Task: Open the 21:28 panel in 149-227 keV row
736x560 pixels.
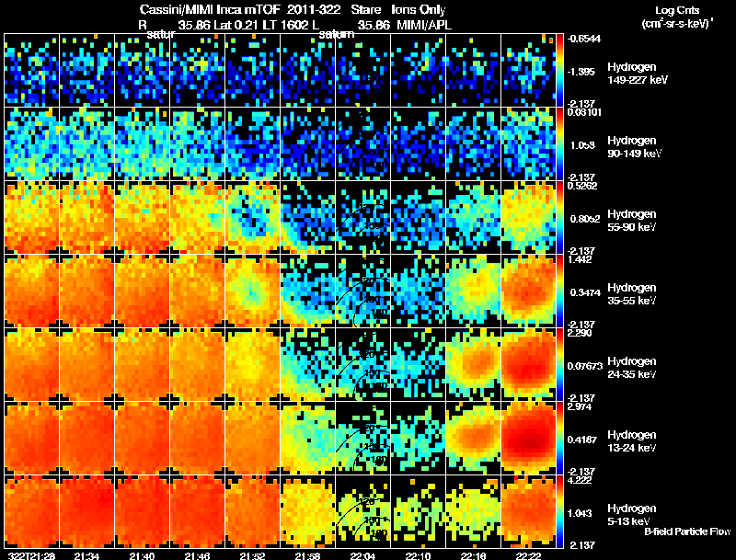Action: point(31,71)
